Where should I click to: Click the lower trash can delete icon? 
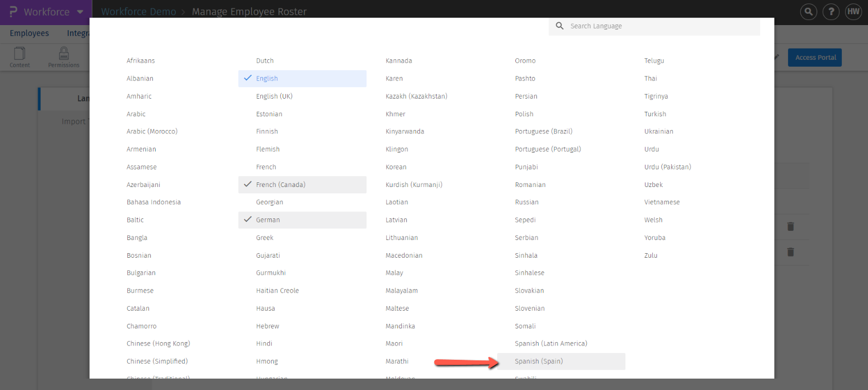(790, 252)
